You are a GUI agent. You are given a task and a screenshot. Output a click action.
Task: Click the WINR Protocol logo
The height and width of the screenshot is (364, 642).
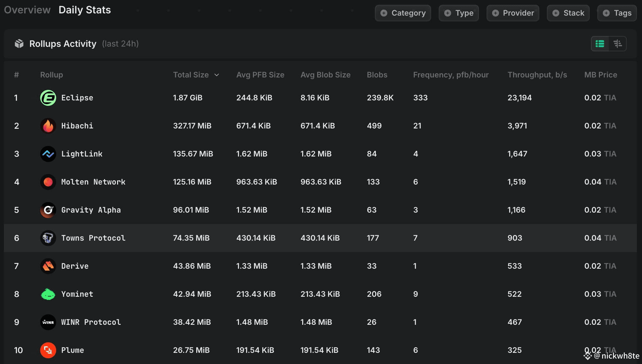48,322
